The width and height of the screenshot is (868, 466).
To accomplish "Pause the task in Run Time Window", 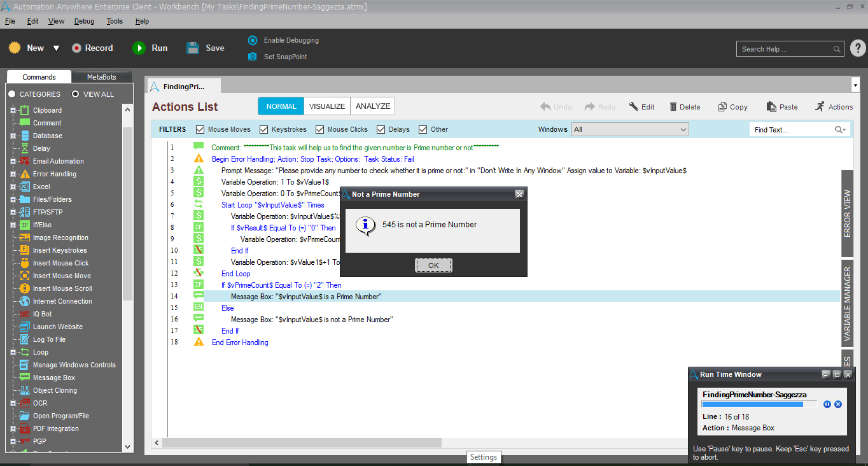I will click(x=827, y=404).
